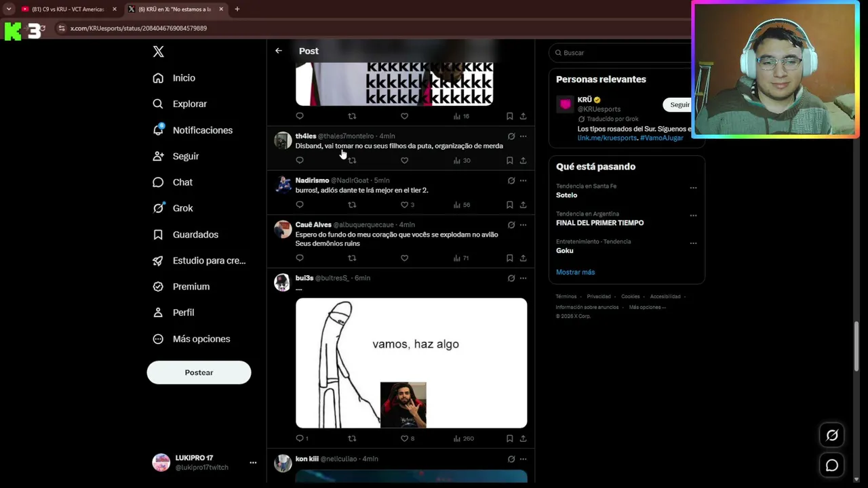Open more options on bui3s's tweet

[523, 278]
